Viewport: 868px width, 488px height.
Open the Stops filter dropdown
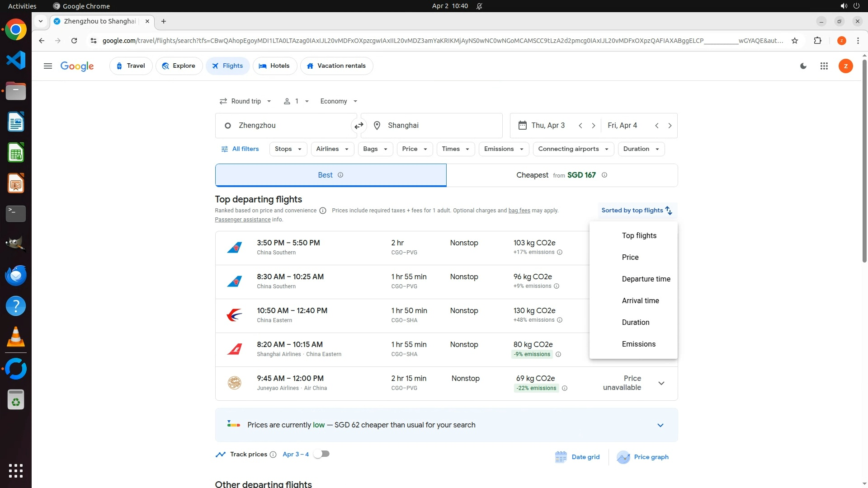pyautogui.click(x=288, y=149)
